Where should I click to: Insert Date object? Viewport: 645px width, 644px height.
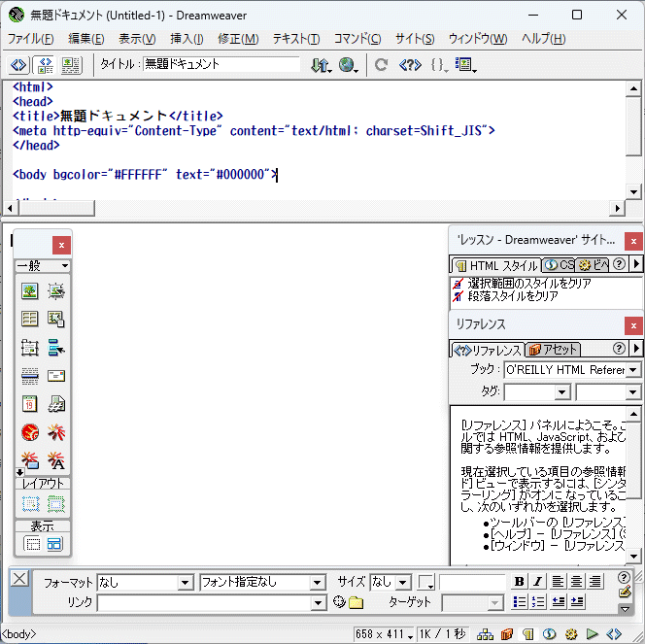pyautogui.click(x=29, y=404)
